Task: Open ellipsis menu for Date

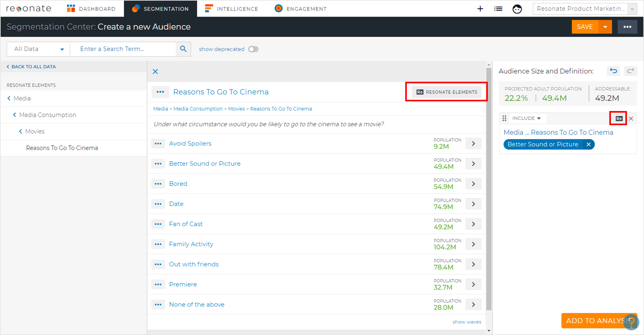Action: coord(158,204)
